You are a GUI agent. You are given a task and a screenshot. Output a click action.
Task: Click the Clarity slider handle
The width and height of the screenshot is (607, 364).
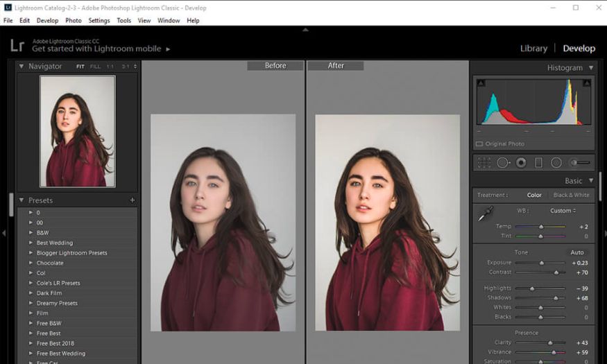click(x=550, y=343)
